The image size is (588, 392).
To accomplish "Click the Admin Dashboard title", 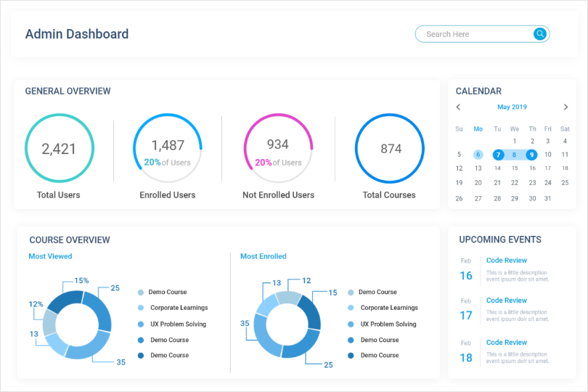I will pyautogui.click(x=77, y=34).
